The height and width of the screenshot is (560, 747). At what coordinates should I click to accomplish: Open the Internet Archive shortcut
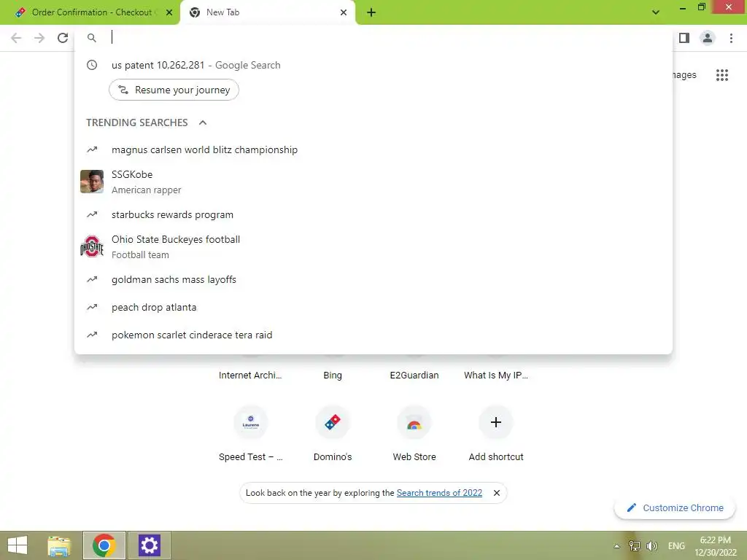pyautogui.click(x=250, y=375)
